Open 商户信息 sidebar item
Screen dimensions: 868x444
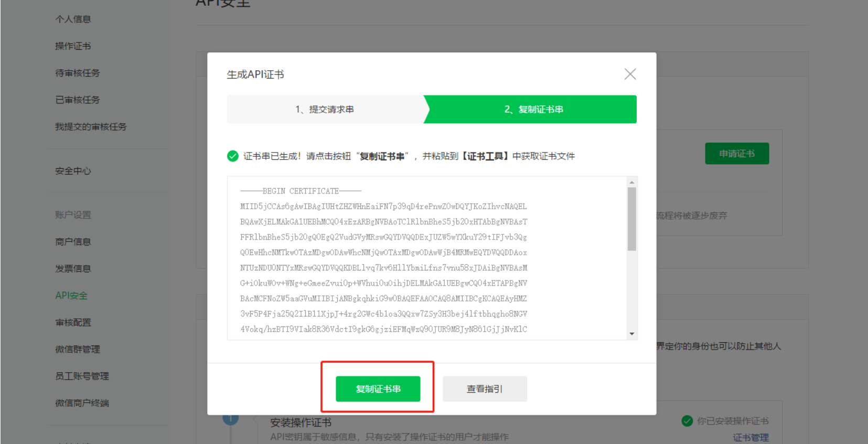[x=73, y=242]
